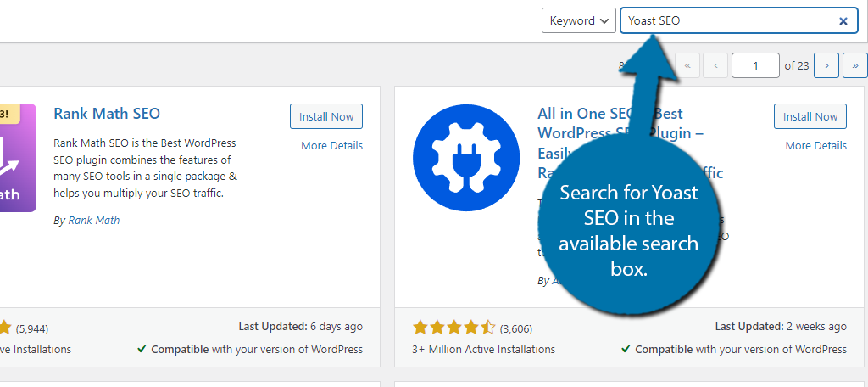
Task: Click the All in One SEO gear icon
Action: (x=465, y=157)
